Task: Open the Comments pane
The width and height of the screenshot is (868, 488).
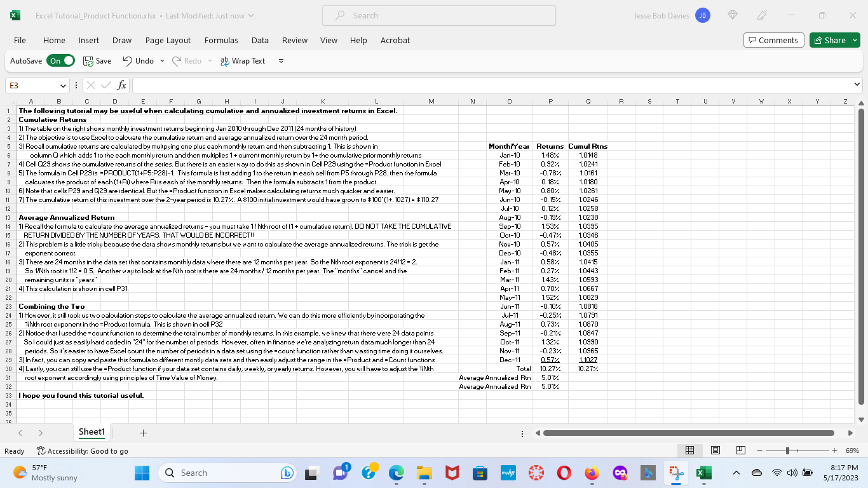Action: point(773,39)
